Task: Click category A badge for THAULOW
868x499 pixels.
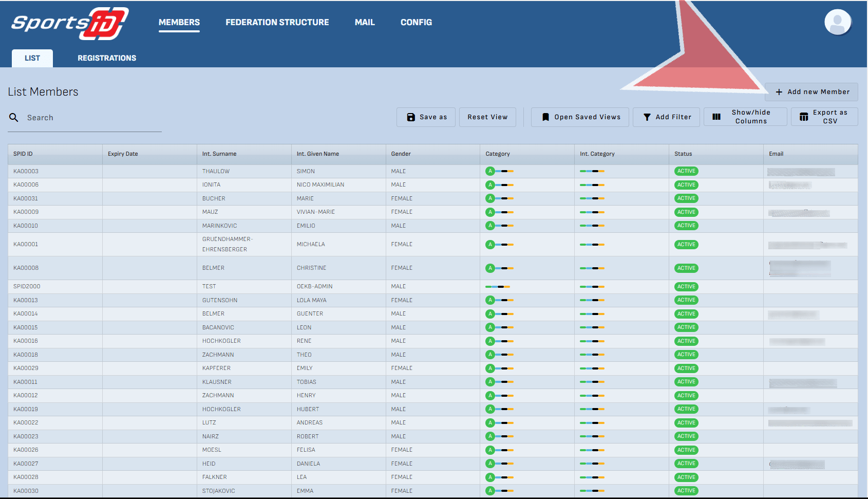Action: click(490, 171)
